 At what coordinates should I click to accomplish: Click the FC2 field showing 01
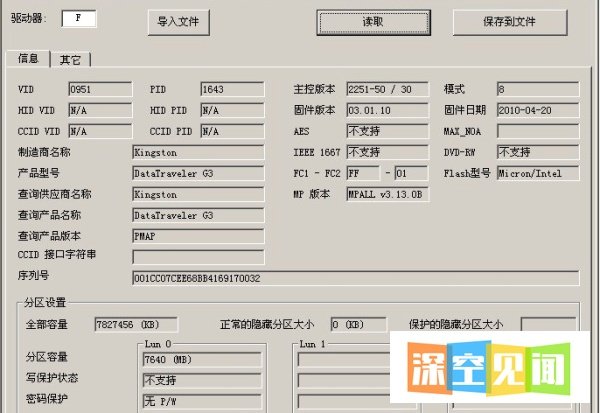tap(411, 173)
